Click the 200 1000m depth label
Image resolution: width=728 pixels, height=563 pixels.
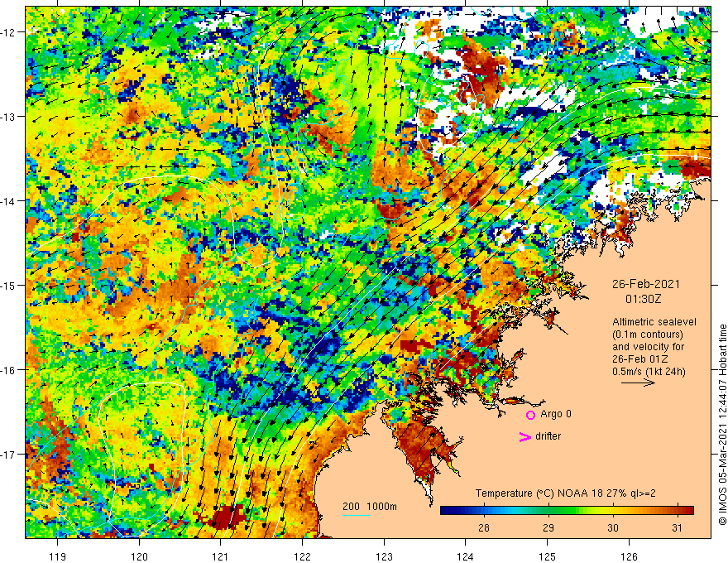tap(370, 507)
